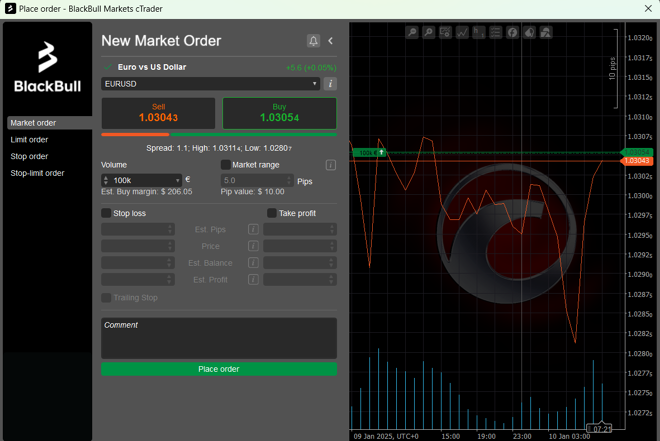This screenshot has height=441, width=660.
Task: Open the chart templates icon in the chart toolbar
Action: [x=445, y=32]
